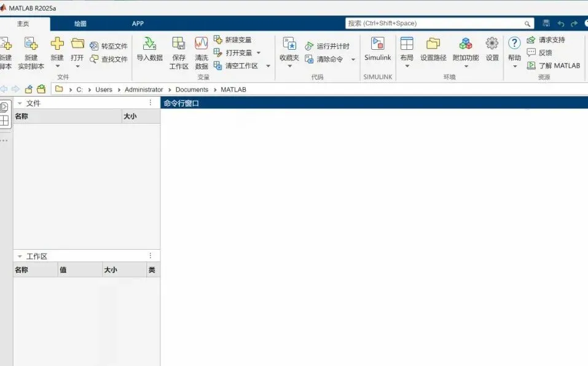Sort files by Name (名称) column

click(68, 116)
